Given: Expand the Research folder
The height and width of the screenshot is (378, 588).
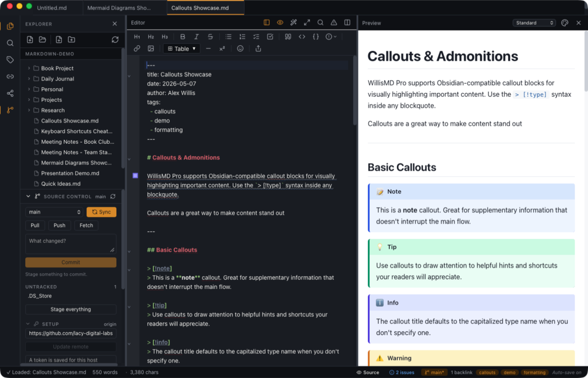Looking at the screenshot, I should (x=29, y=110).
